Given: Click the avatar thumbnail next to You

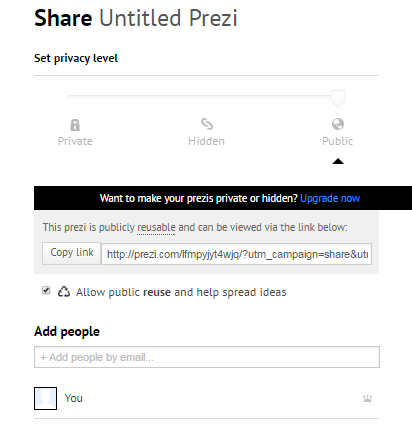Looking at the screenshot, I should (45, 398).
